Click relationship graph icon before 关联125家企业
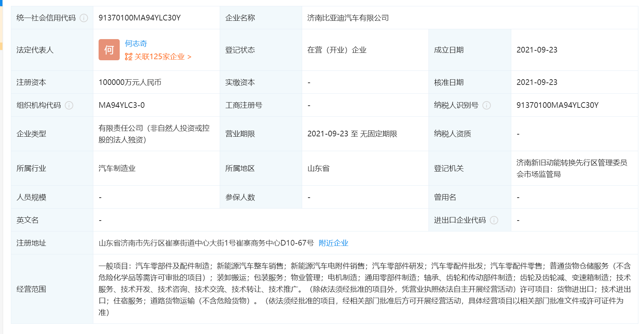The height and width of the screenshot is (334, 644). [129, 57]
